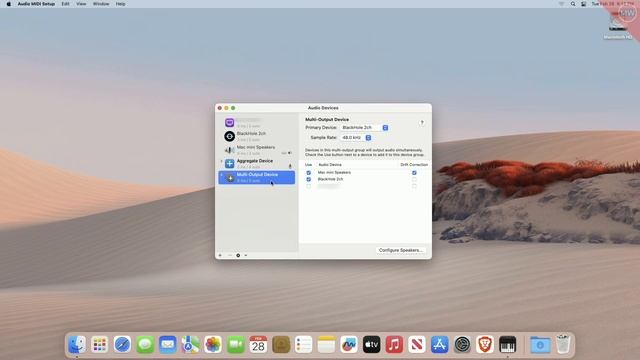Open Mail from the Dock

[168, 344]
